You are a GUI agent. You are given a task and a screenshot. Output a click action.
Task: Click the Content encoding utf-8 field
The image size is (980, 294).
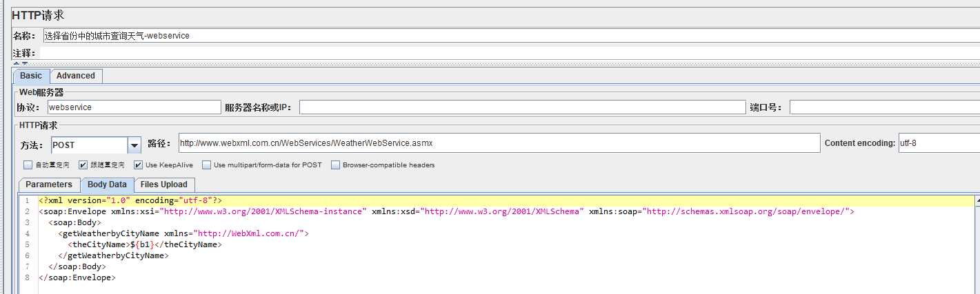939,143
